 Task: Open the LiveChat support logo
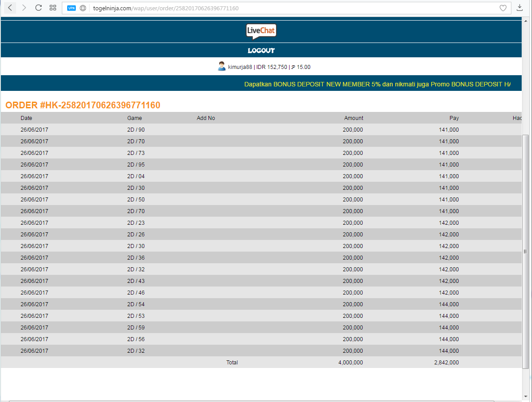click(261, 31)
